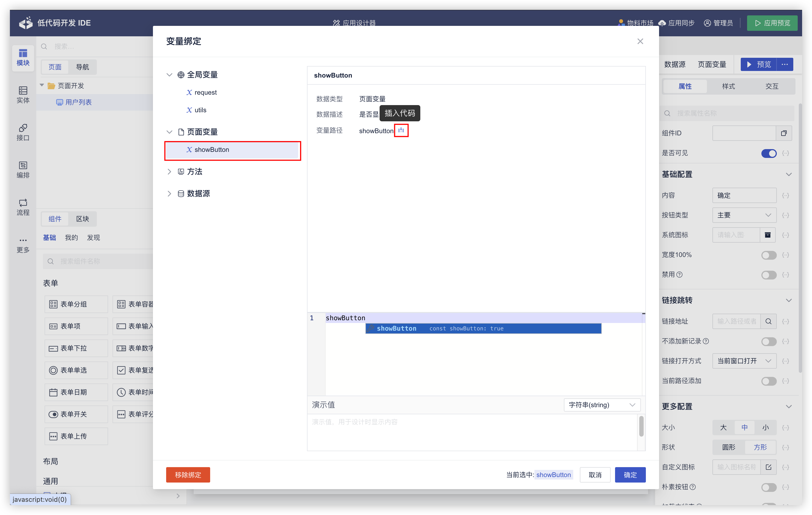Enable the 宽度100% toggle
This screenshot has width=812, height=515.
(769, 255)
